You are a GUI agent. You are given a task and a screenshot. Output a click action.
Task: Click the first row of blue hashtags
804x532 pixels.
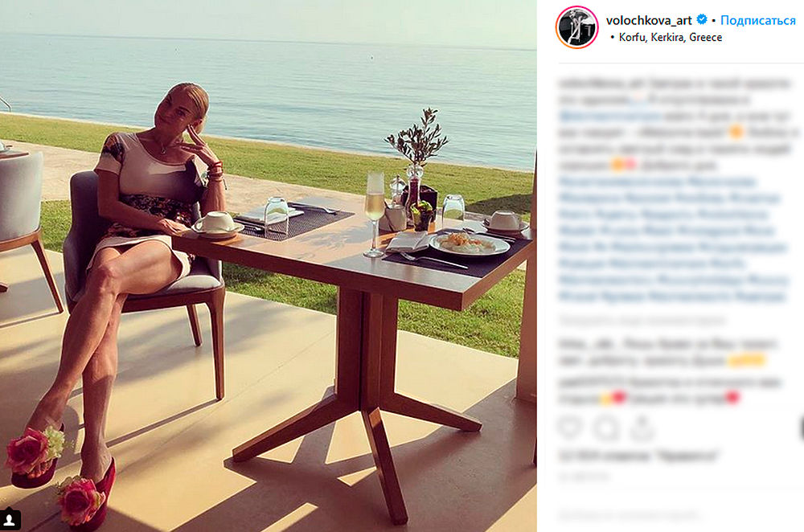pos(657,182)
